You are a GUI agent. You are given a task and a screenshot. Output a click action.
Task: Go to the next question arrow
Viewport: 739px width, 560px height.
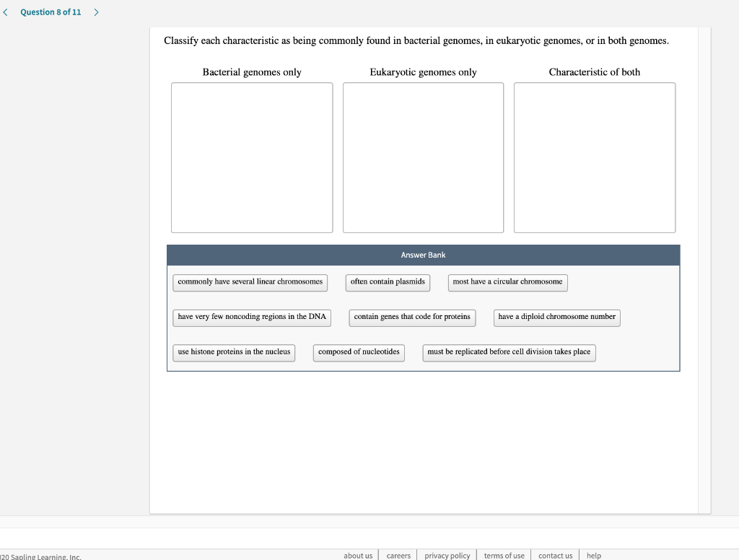[96, 12]
